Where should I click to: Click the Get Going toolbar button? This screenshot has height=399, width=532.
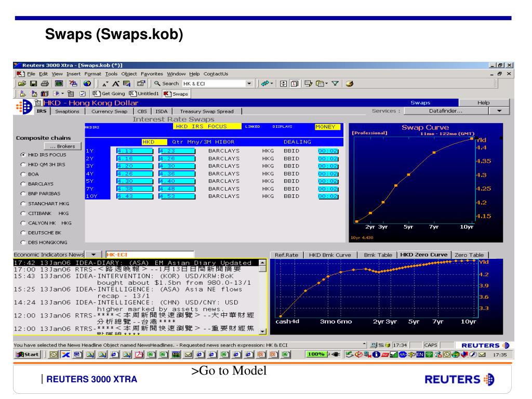click(109, 94)
